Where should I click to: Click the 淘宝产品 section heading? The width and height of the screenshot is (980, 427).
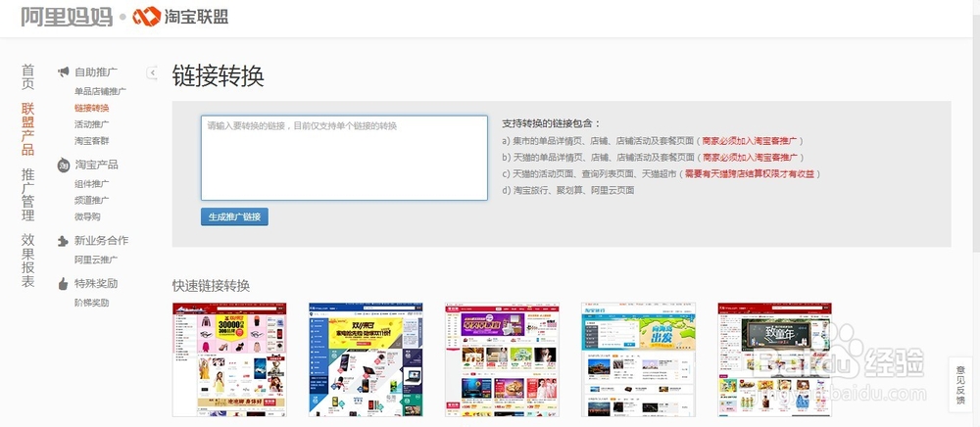(x=96, y=165)
